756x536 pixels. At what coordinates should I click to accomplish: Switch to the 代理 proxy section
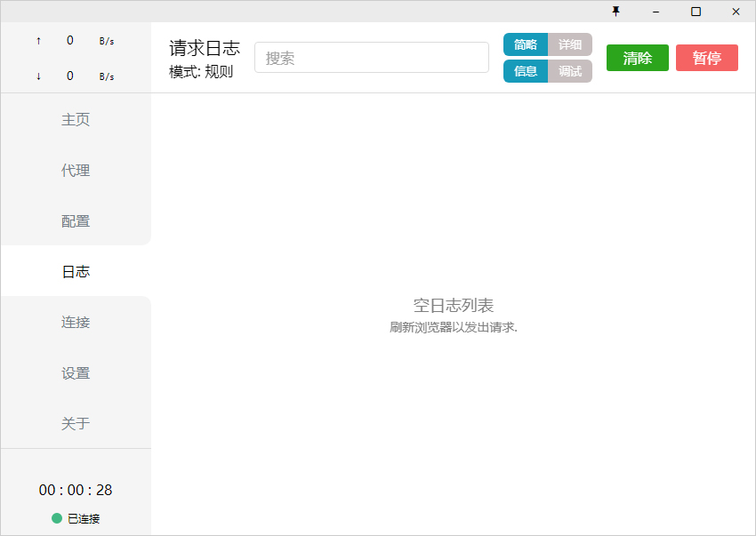(x=76, y=170)
